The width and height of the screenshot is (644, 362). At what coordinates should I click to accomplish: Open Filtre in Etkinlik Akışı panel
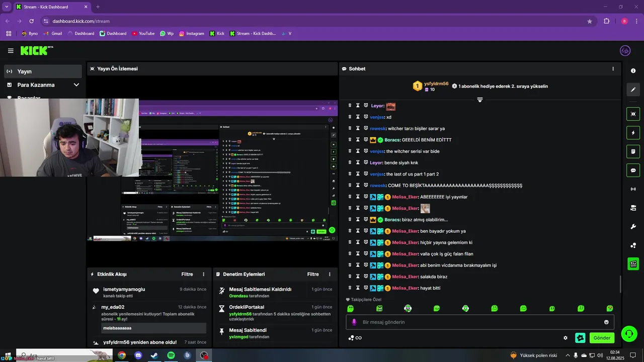pos(187,275)
